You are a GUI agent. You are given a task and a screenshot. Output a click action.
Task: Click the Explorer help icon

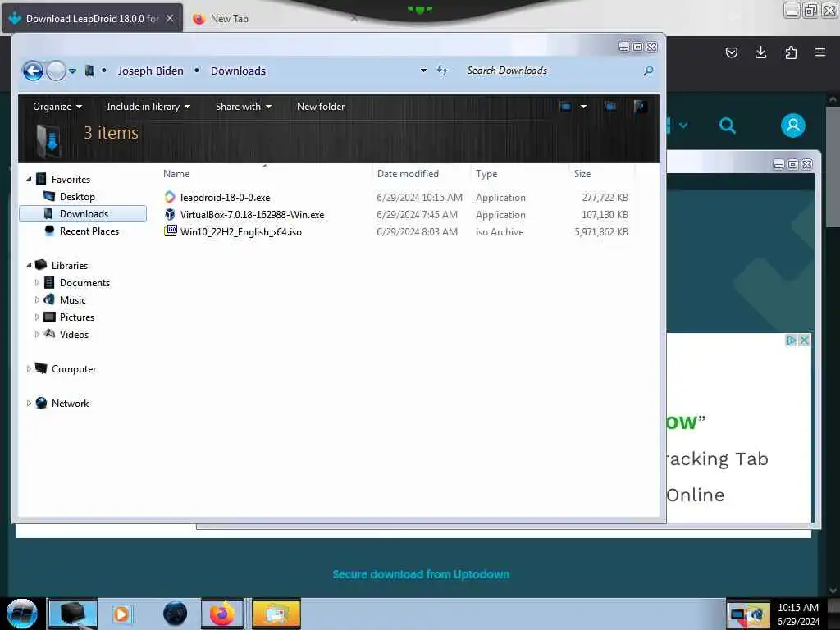pos(640,107)
